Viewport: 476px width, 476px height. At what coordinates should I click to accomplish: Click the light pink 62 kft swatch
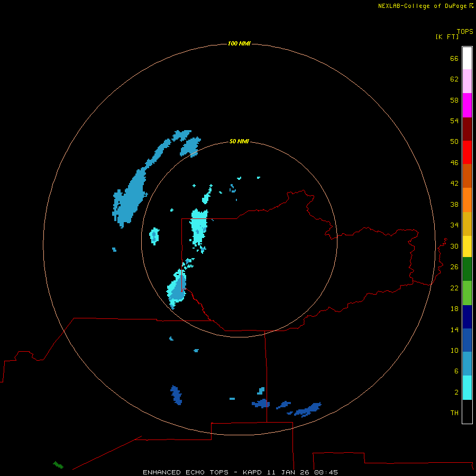pyautogui.click(x=467, y=81)
